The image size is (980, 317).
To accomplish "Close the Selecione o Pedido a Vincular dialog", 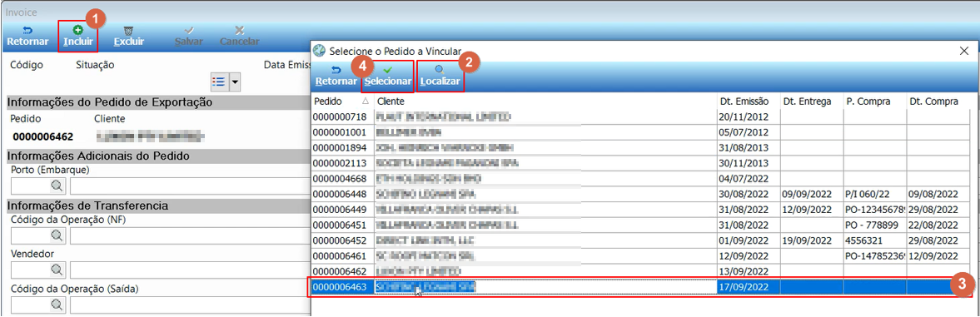I will coord(964,51).
